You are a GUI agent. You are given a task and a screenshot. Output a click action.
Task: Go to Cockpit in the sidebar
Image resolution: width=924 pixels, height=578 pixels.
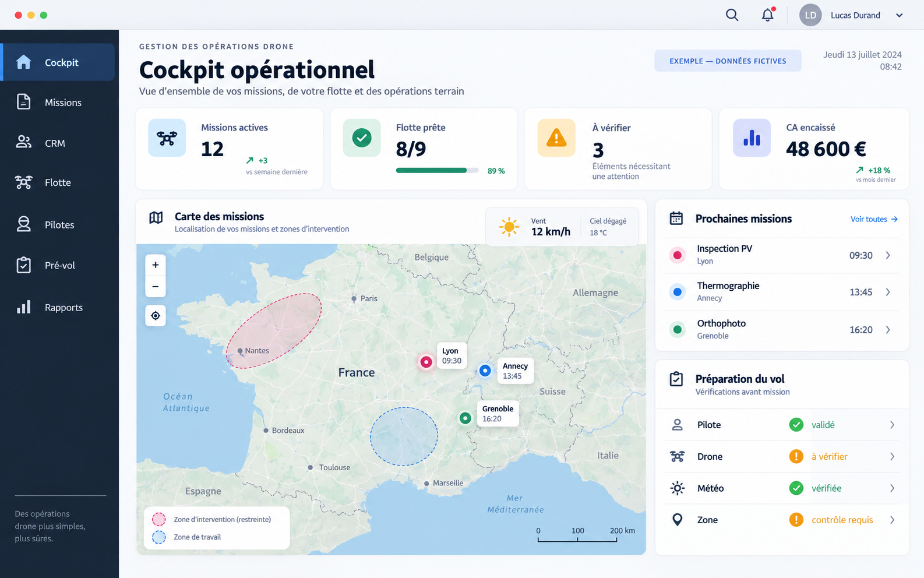pyautogui.click(x=58, y=62)
